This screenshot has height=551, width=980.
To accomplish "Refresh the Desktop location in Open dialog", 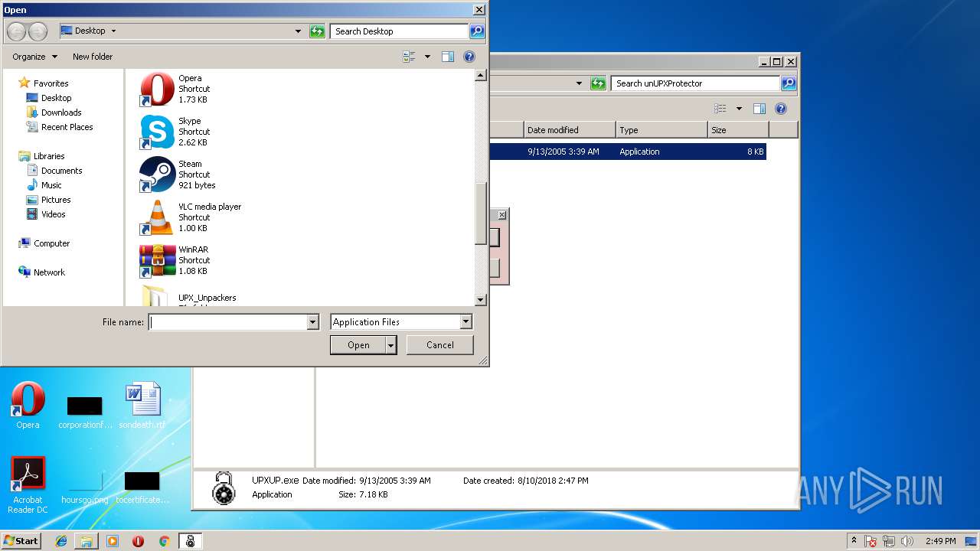I will (317, 31).
